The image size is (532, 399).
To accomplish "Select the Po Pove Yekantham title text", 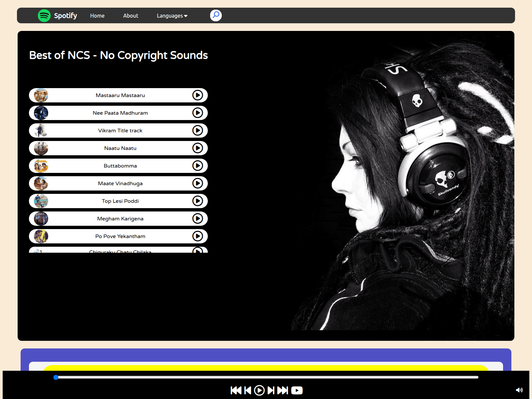I will pyautogui.click(x=120, y=236).
